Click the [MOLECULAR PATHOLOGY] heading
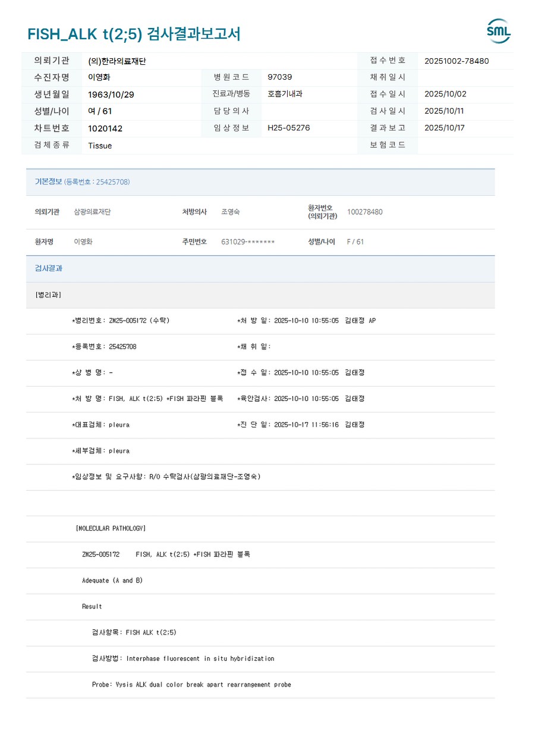The height and width of the screenshot is (756, 535). tap(111, 528)
